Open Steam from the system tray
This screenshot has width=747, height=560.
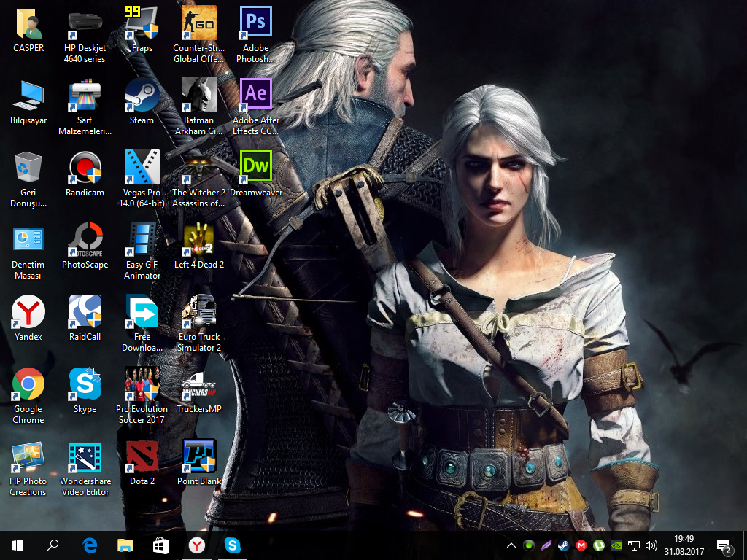(x=563, y=545)
